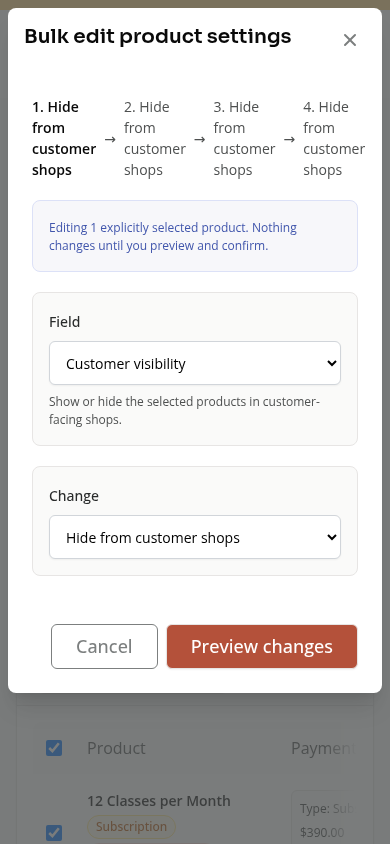This screenshot has width=390, height=844.
Task: Select step 4 Hide from customer shops
Action: [334, 138]
